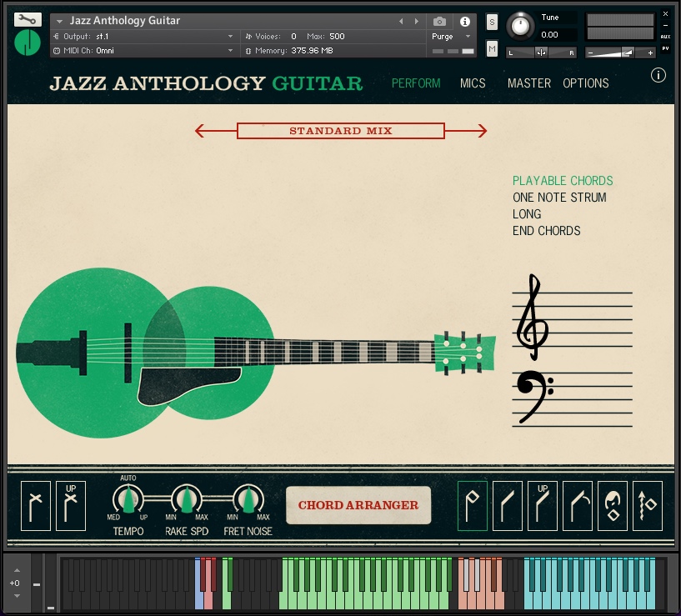Screen dimensions: 681x616
Task: Select the UP strum articulation icon
Action: pos(543,506)
